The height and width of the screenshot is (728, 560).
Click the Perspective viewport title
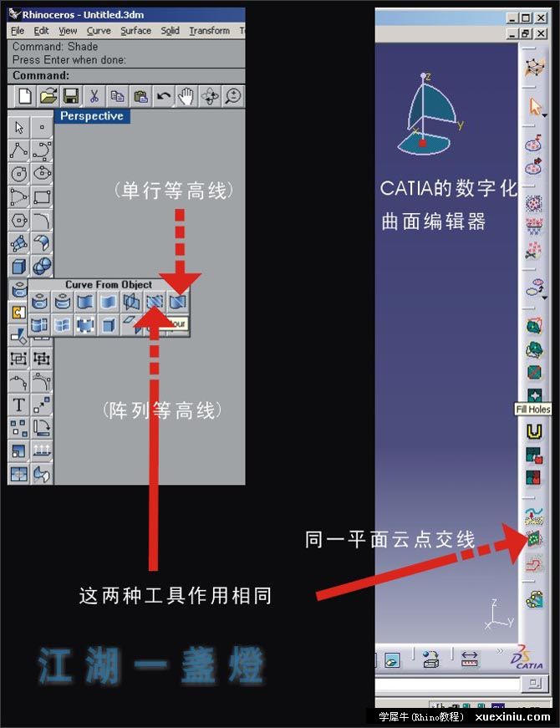coord(92,116)
